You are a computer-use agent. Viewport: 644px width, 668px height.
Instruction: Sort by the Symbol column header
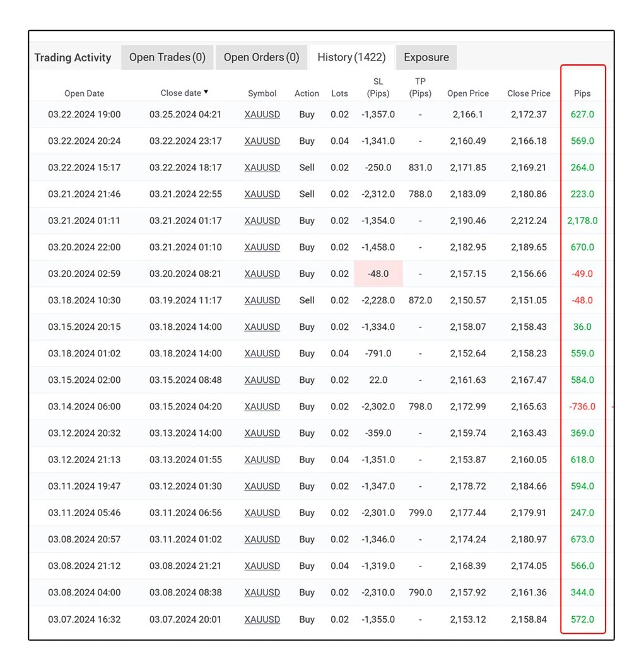click(262, 93)
